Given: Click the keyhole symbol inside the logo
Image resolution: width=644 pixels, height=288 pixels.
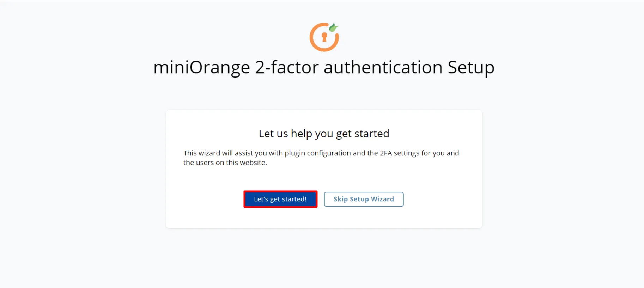Looking at the screenshot, I should (323, 38).
